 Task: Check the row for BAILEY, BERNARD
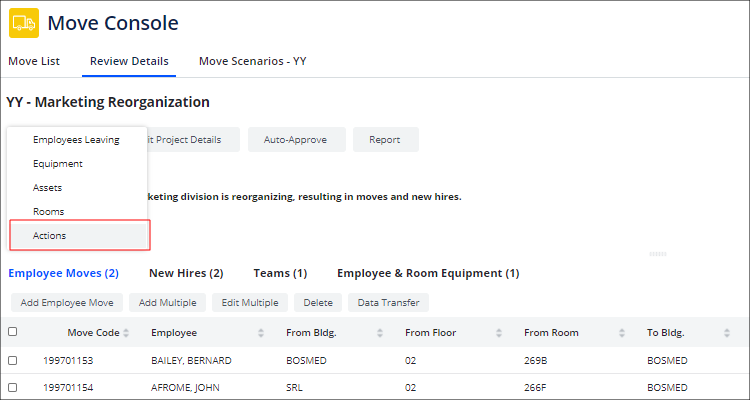point(12,360)
